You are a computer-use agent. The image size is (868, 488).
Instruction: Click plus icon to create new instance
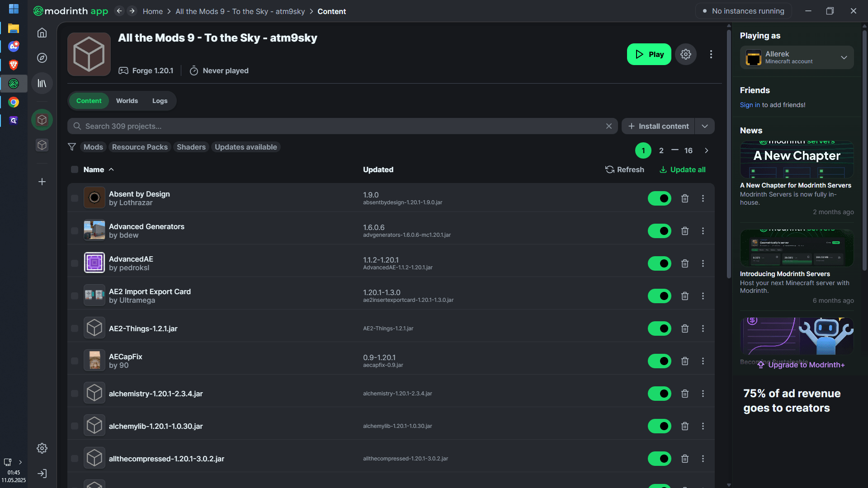(42, 182)
